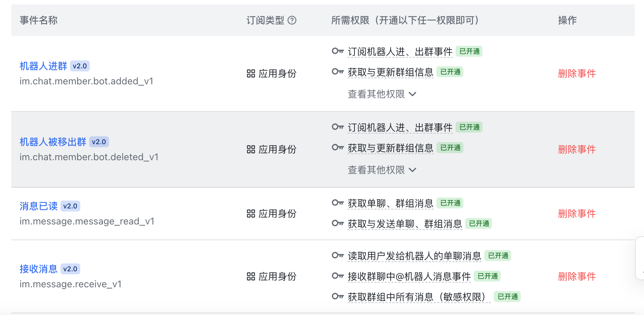
Task: Click key icon beside 获取单聊、群组消息
Action: pos(338,203)
